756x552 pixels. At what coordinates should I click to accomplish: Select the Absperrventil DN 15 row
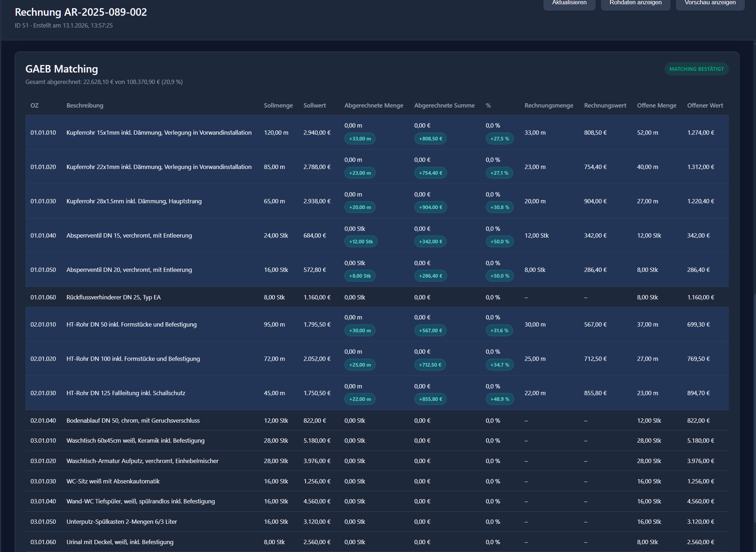[129, 235]
